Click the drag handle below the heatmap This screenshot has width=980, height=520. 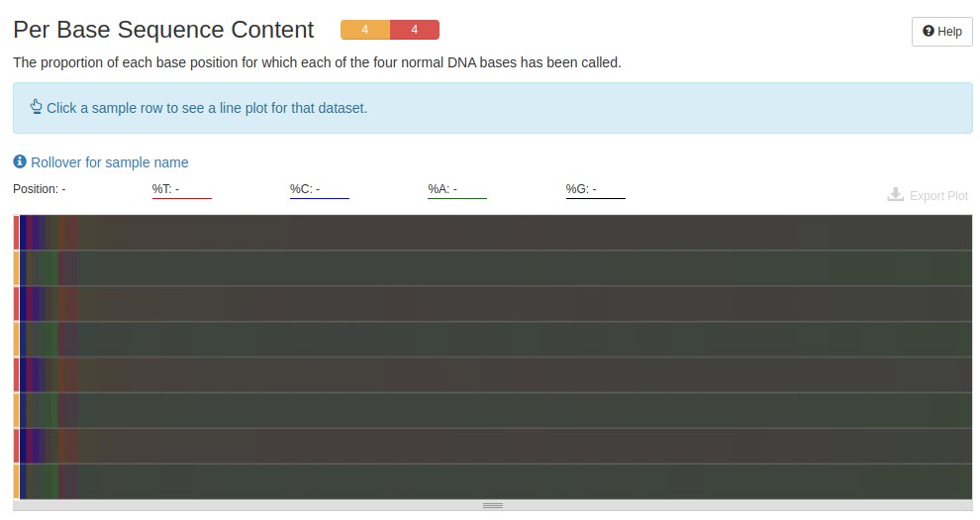(x=493, y=505)
